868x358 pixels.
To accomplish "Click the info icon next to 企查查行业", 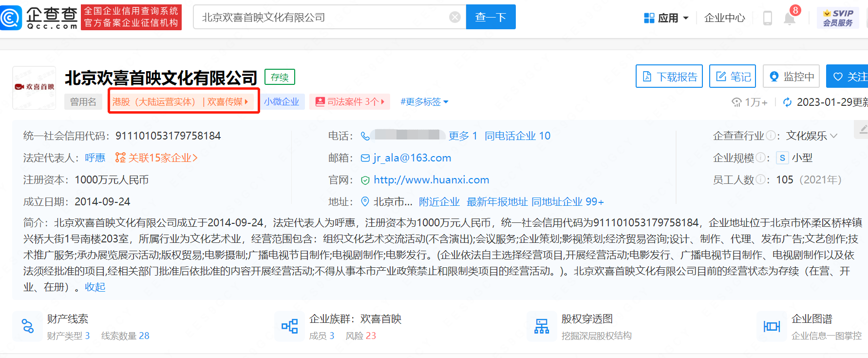I will [x=771, y=136].
